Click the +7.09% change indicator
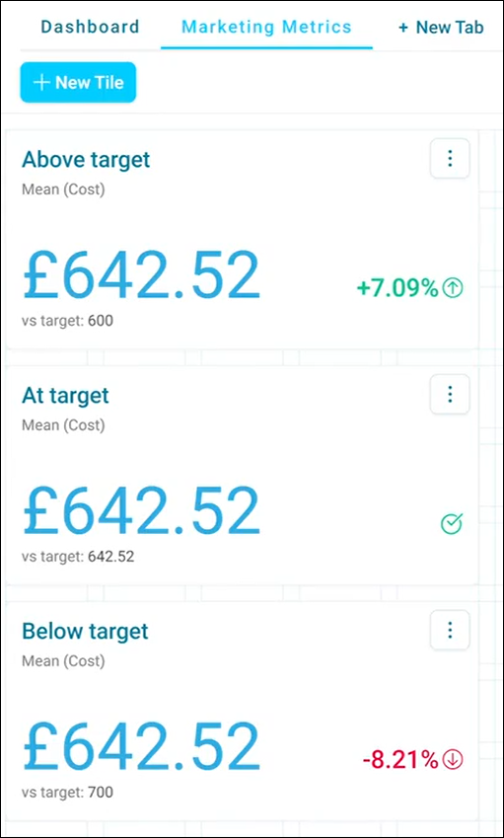Screen dimensions: 504x838 pos(397,288)
